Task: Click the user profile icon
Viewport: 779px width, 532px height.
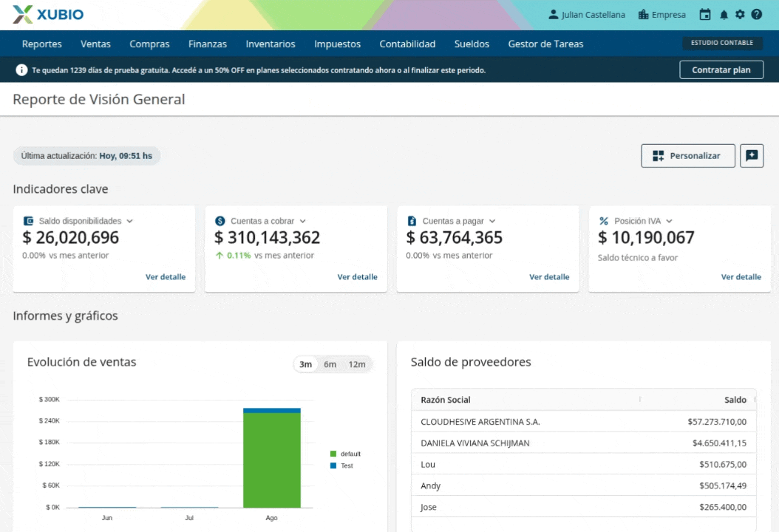Action: tap(553, 14)
